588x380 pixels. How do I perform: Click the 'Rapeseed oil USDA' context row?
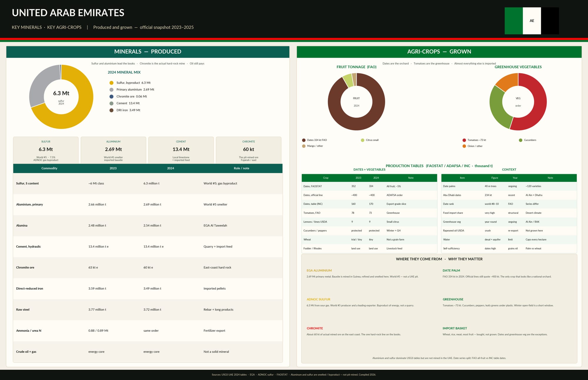coord(509,231)
